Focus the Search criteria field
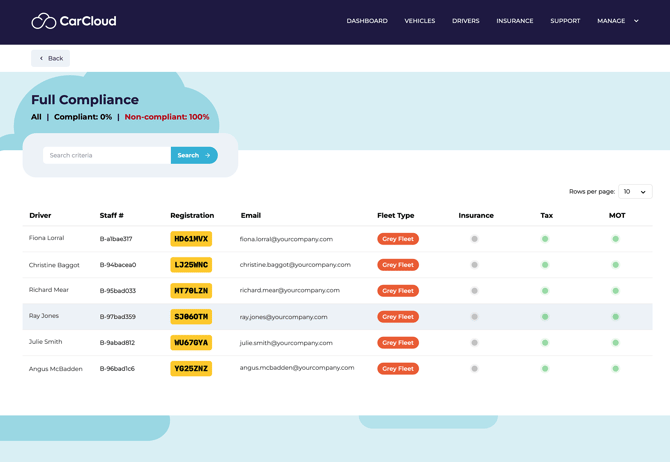Viewport: 670px width, 462px height. click(x=107, y=155)
